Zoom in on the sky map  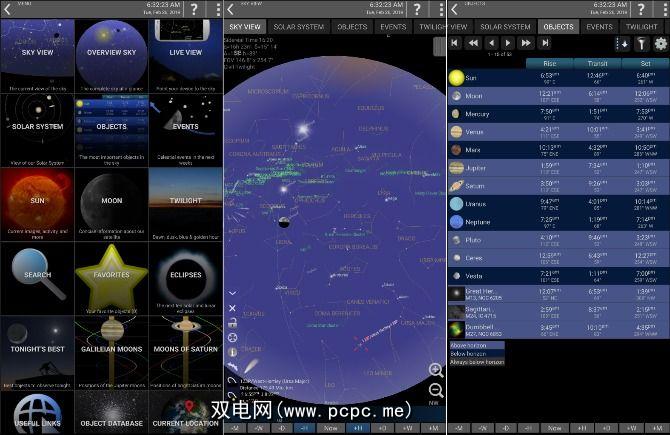pos(436,370)
